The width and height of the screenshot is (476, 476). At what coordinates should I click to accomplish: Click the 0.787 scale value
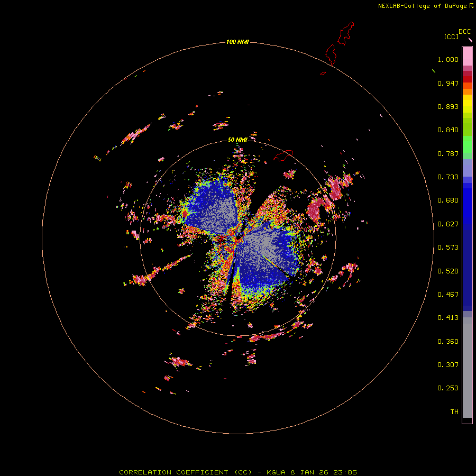click(x=448, y=153)
